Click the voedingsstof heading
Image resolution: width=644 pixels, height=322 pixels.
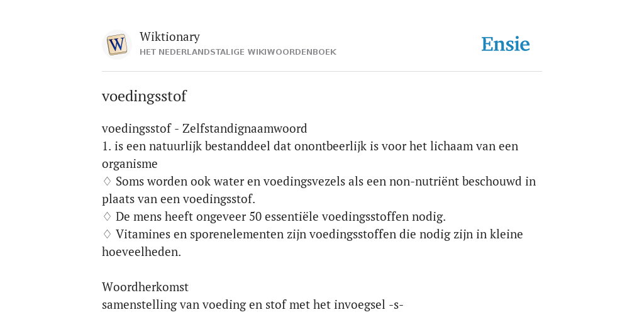tap(144, 96)
